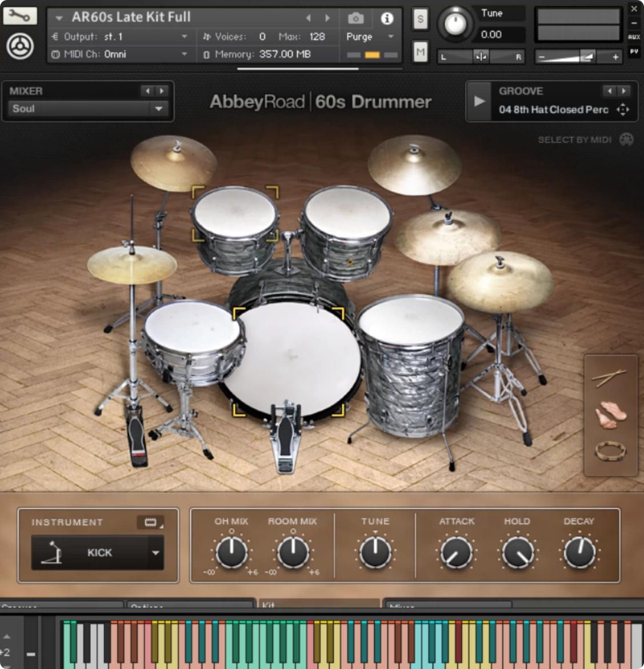Adjust the master Tune knob
This screenshot has width=644, height=669.
[x=455, y=23]
